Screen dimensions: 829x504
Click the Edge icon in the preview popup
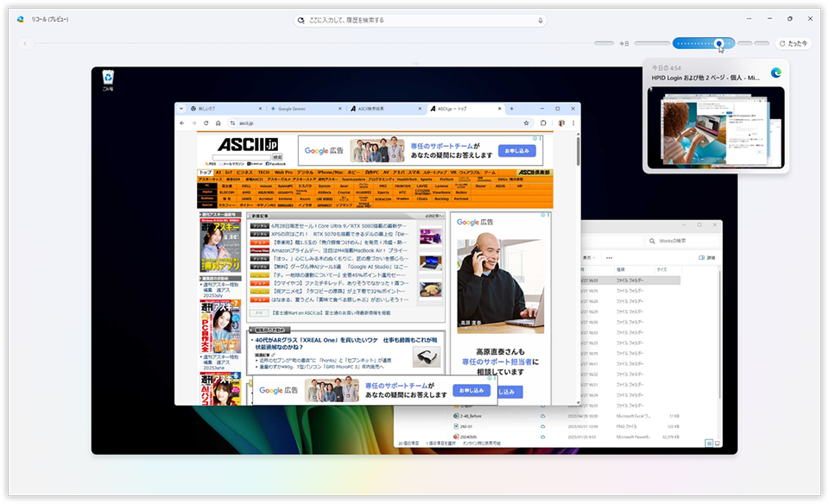pyautogui.click(x=775, y=72)
